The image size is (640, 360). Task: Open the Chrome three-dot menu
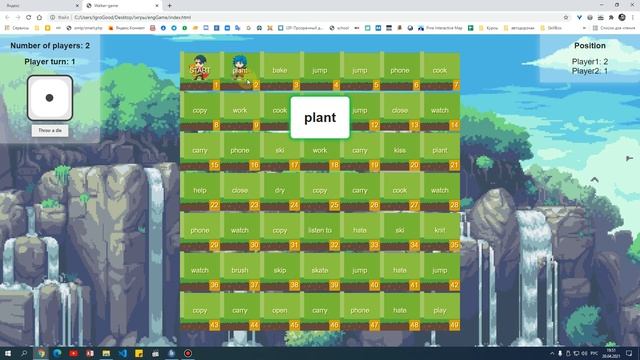(x=633, y=18)
